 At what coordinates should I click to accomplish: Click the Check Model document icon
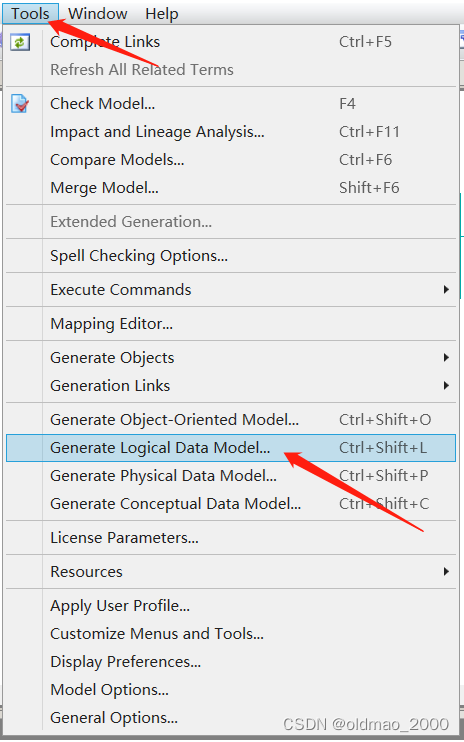20,104
